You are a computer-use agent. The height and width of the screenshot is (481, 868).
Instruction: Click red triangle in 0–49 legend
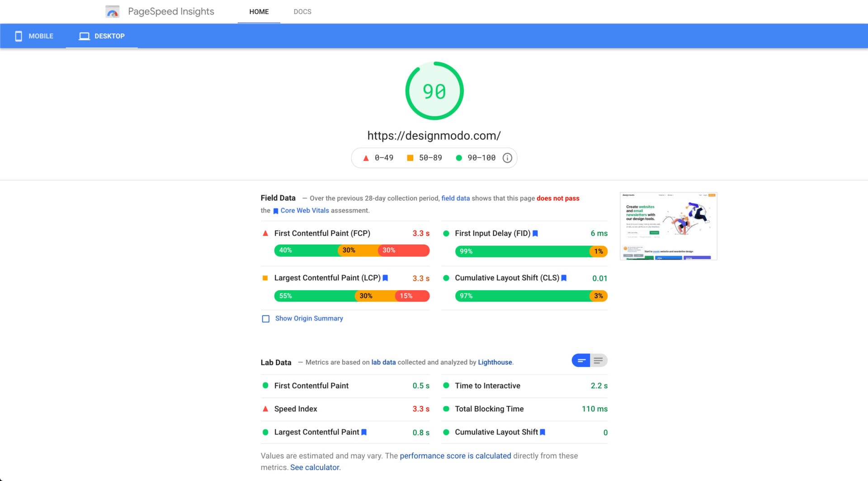pos(366,158)
